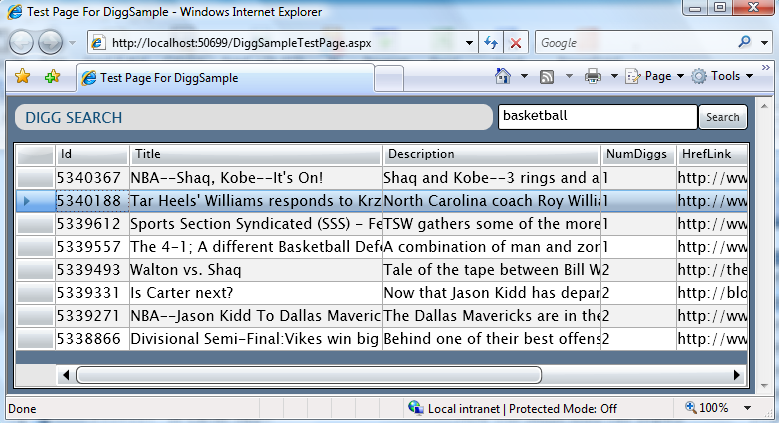Select the Tale of the tape description cell
The height and width of the screenshot is (423, 779).
coord(491,270)
